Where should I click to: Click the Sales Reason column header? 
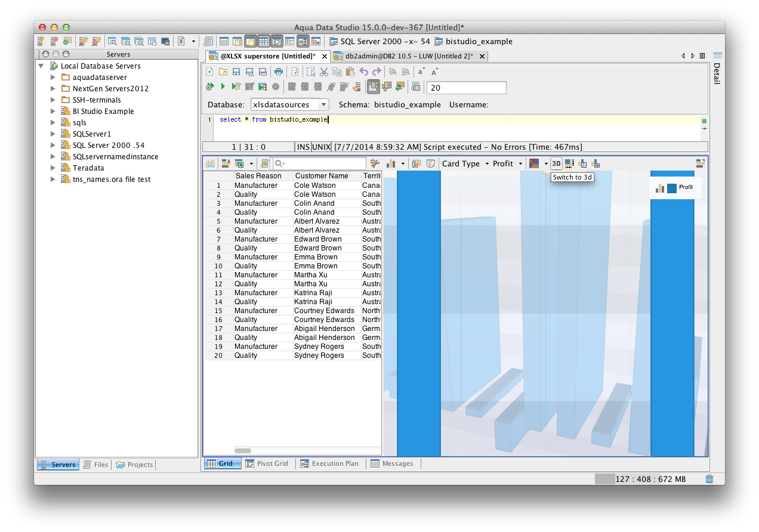(263, 176)
